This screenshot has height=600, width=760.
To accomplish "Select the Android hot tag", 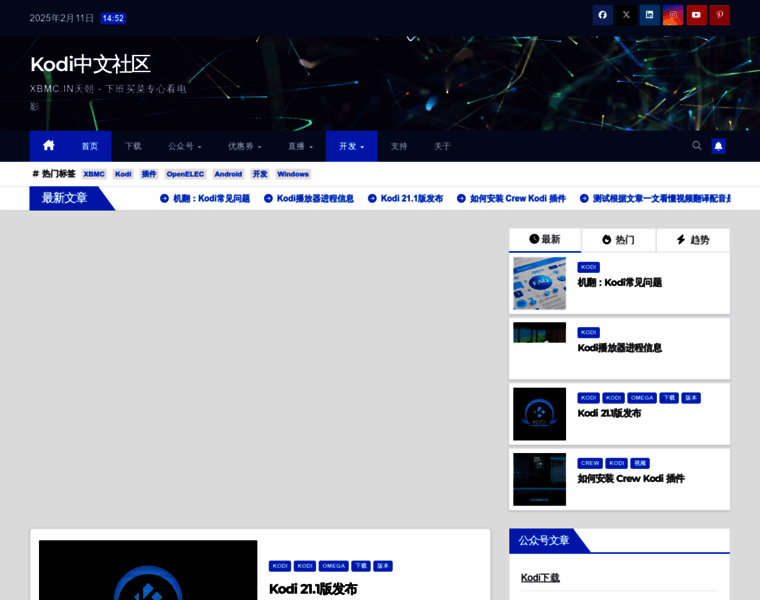I will point(228,174).
